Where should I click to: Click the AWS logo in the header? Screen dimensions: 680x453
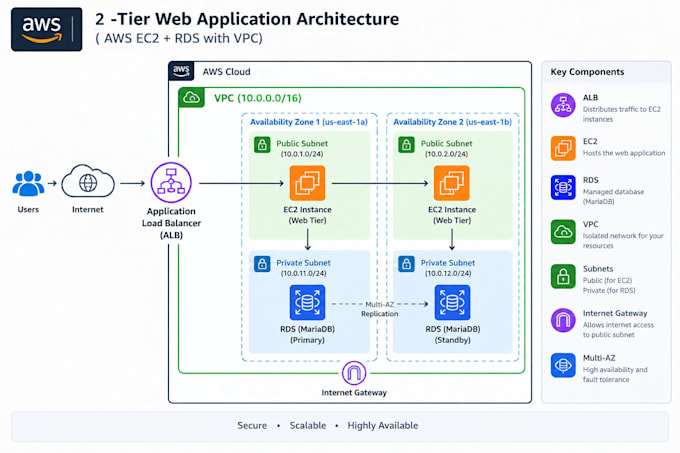[x=46, y=29]
